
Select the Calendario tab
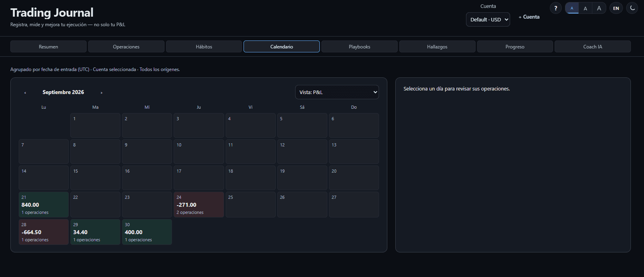point(282,46)
